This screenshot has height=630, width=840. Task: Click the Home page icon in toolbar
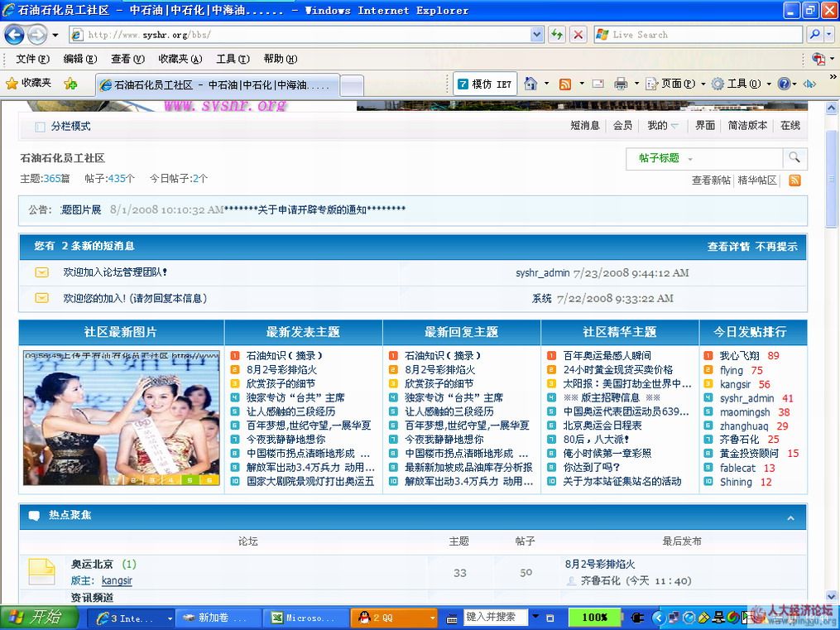(x=530, y=84)
